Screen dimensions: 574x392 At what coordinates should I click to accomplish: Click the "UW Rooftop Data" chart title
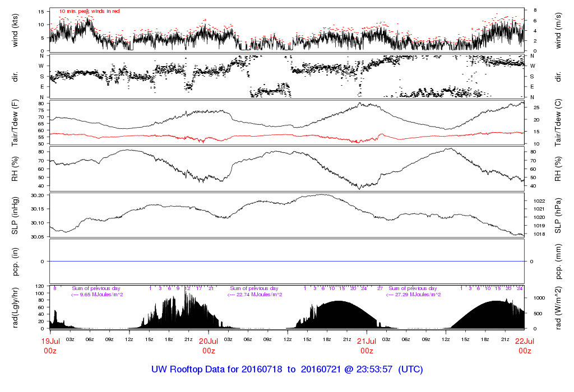287,370
